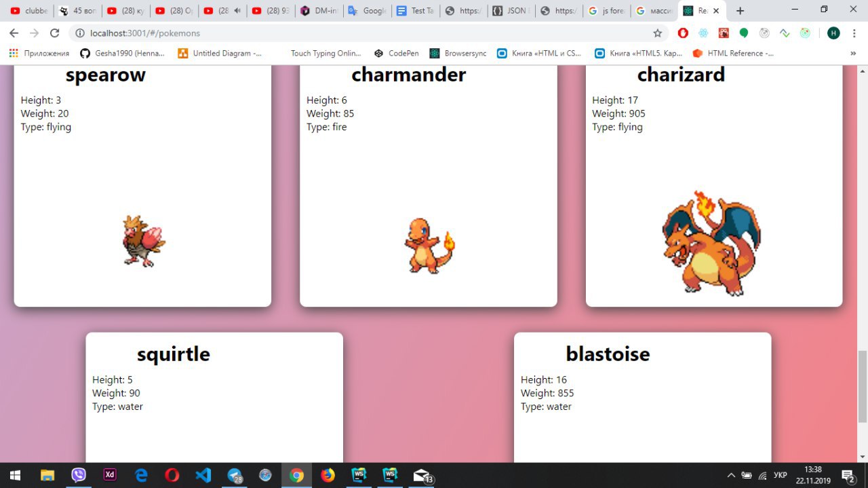
Task: Open the Wi-Fi network tray icon
Action: pyautogui.click(x=762, y=475)
